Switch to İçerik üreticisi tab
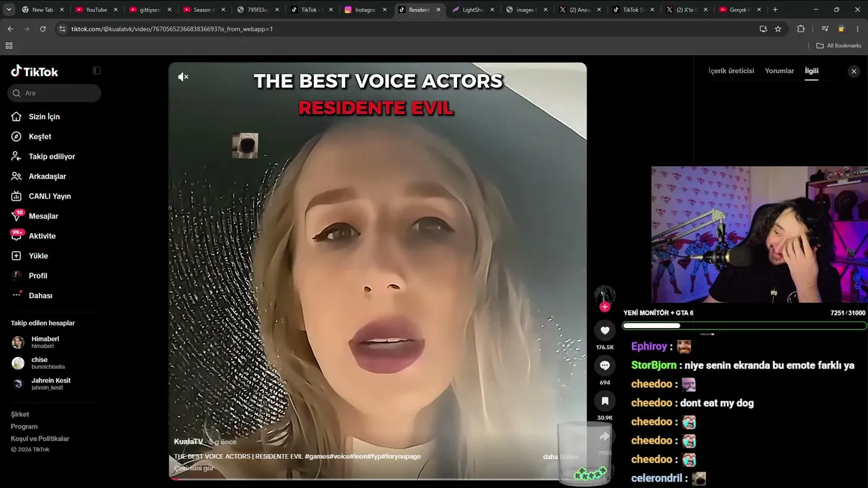 pos(731,70)
